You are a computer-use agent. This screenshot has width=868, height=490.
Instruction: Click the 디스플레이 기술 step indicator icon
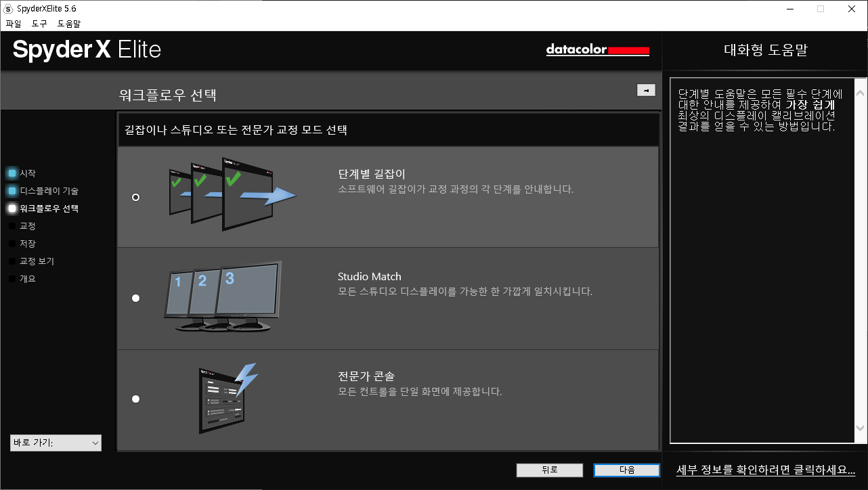12,191
